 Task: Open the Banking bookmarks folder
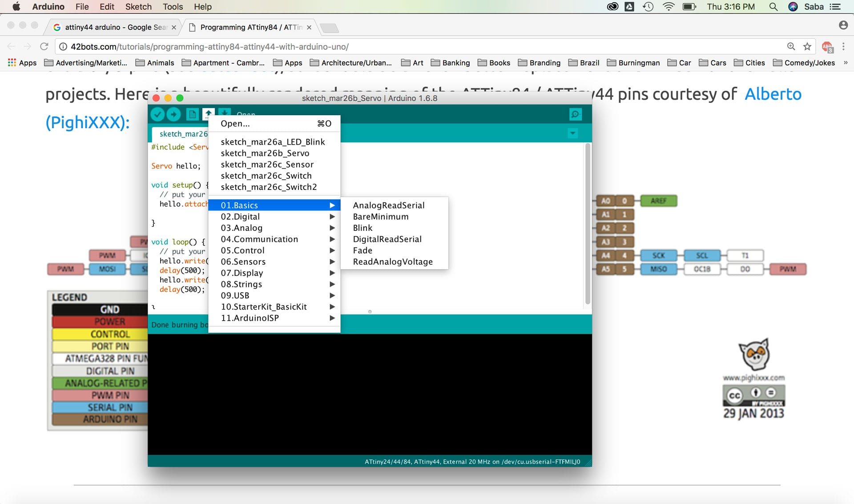click(451, 63)
